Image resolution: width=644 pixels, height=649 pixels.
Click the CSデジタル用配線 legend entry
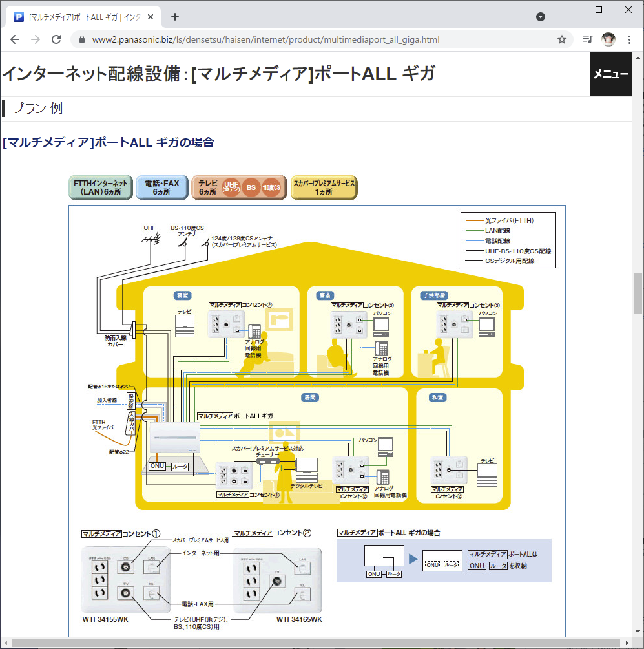click(500, 261)
